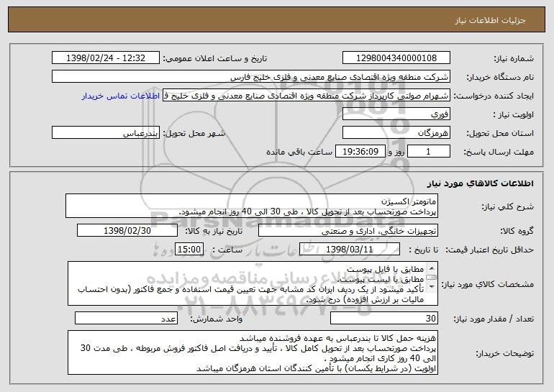
Task: Click the تعداد / مقدار مورد نیاز label
Action: tap(494, 319)
